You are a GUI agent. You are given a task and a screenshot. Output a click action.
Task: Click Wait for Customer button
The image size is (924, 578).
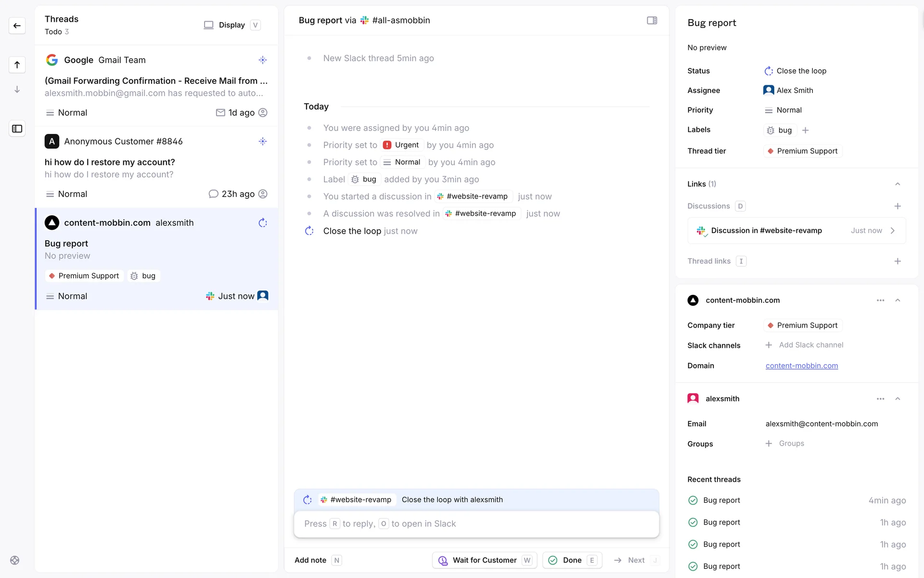coord(484,560)
